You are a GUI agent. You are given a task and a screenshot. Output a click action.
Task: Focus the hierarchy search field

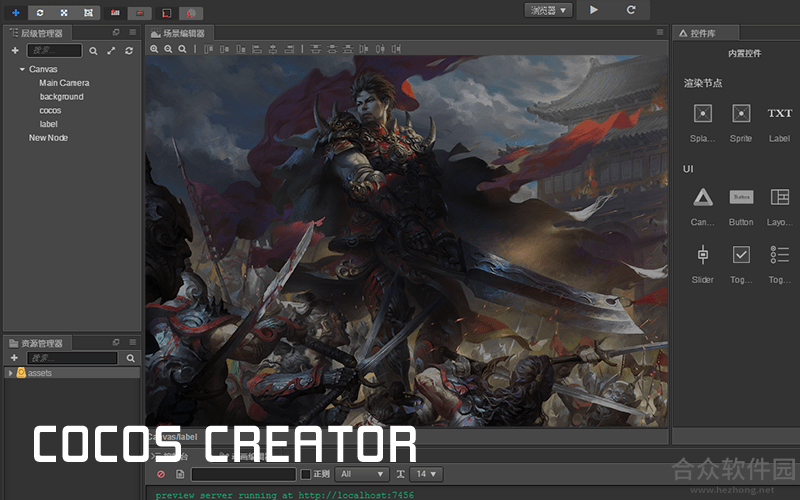[x=55, y=50]
